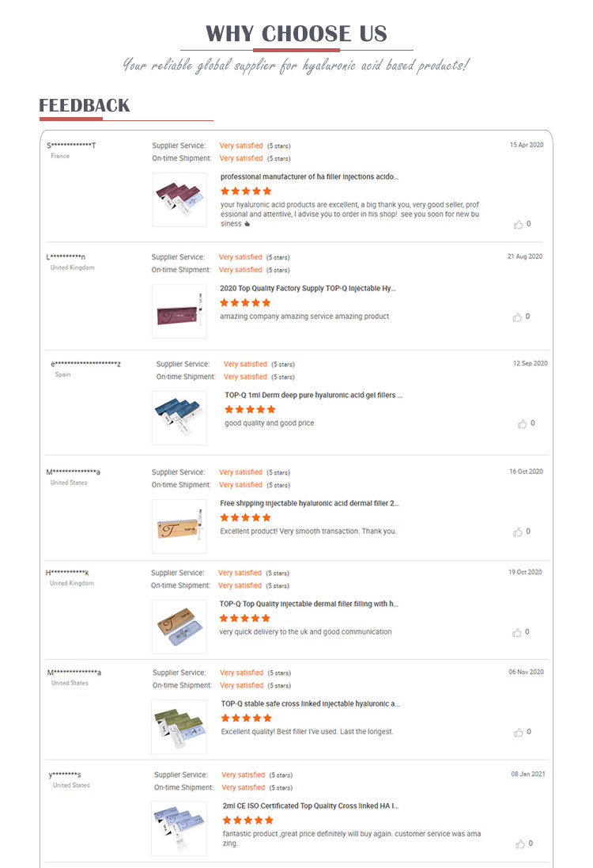The width and height of the screenshot is (593, 868).
Task: Open '2ml CE ISO Certificated' product link
Action: click(x=310, y=806)
